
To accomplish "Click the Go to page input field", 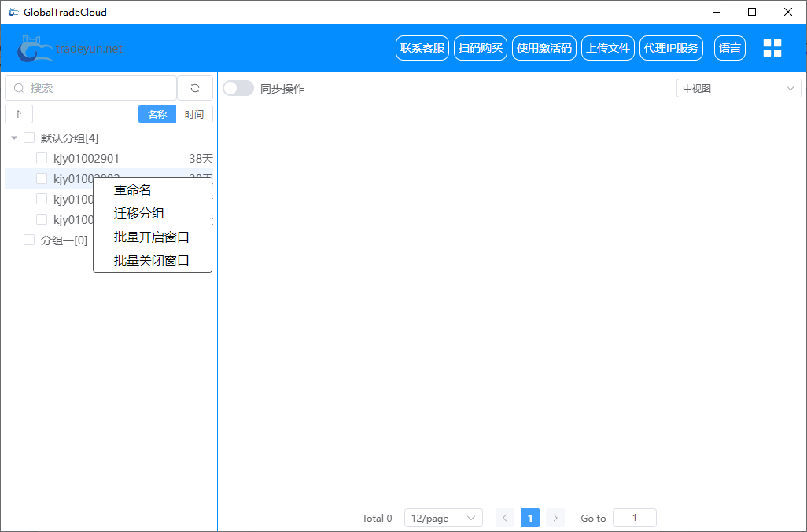I will pyautogui.click(x=634, y=518).
